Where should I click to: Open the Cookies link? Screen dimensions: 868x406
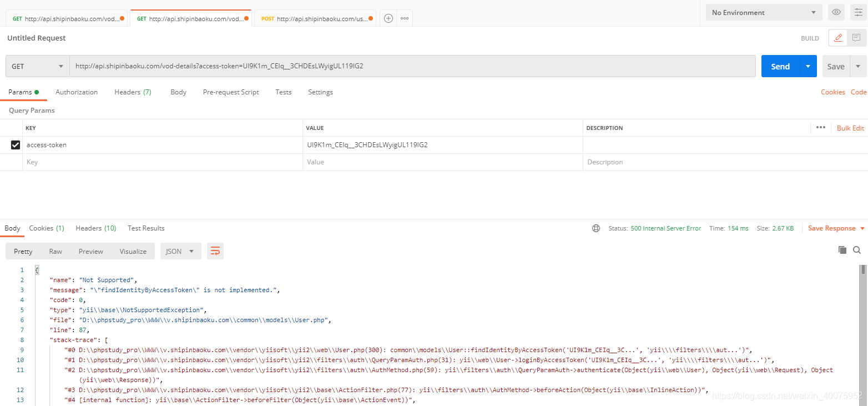[833, 92]
